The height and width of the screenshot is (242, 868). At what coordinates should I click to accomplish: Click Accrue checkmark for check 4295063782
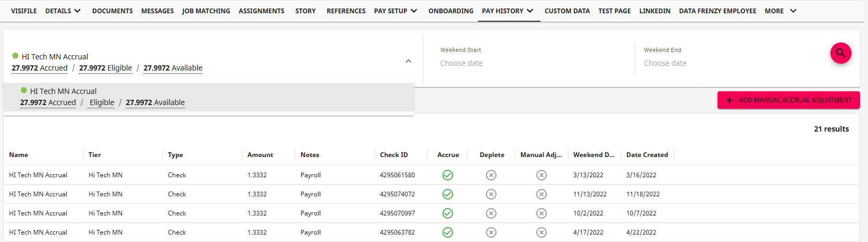point(448,232)
